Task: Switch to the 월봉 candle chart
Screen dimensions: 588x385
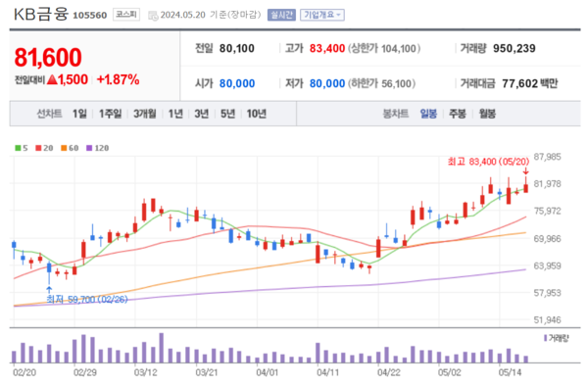Action: (487, 114)
